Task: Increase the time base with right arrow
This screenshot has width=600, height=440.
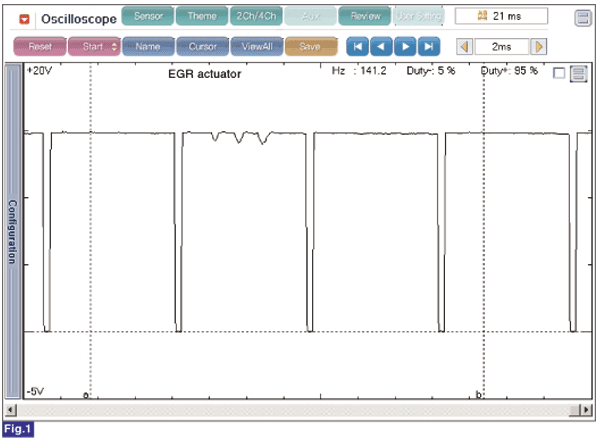Action: click(538, 47)
